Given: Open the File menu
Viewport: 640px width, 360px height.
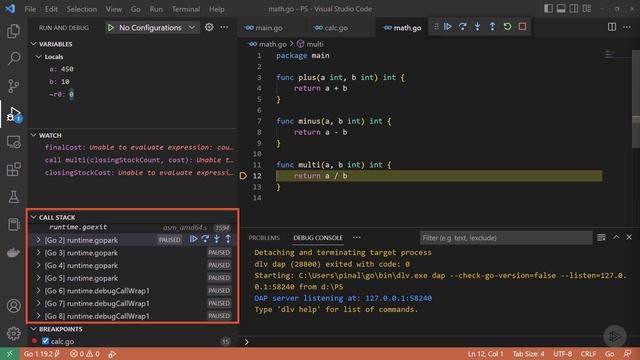Looking at the screenshot, I should (30, 9).
